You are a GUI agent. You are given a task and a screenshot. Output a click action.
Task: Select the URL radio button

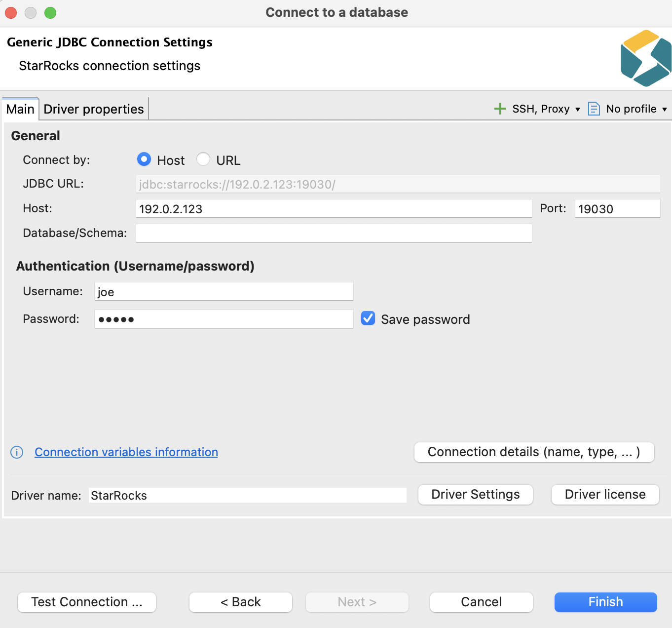pyautogui.click(x=203, y=159)
